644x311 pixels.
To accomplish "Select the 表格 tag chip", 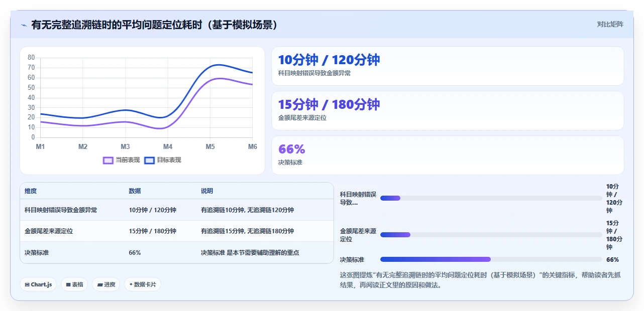I will click(x=74, y=284).
